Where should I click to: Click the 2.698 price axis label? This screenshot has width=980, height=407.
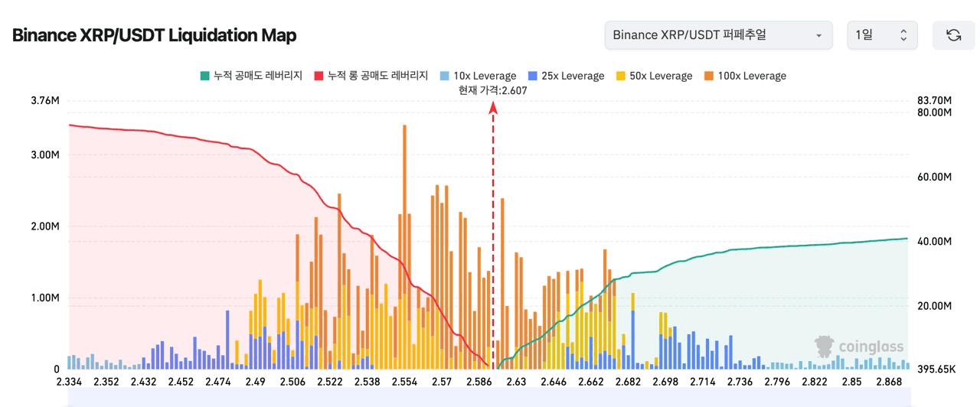pos(665,382)
